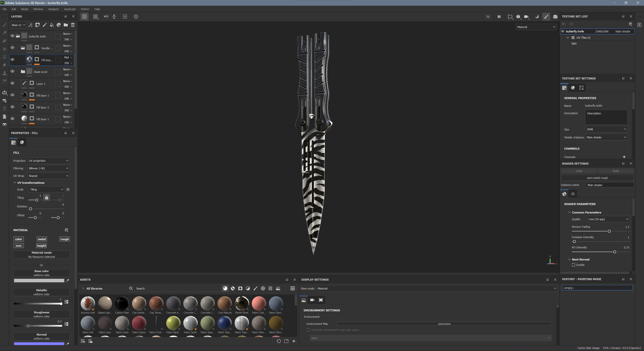Image resolution: width=644 pixels, height=351 pixels.
Task: Open Assets grid view size icon
Action: (x=292, y=288)
